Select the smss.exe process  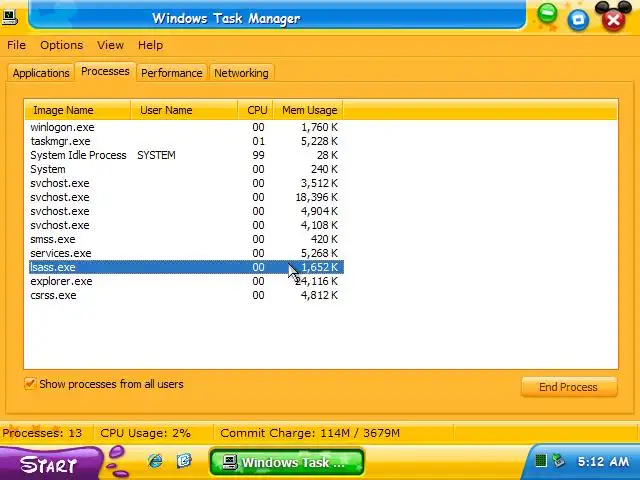click(x=187, y=239)
